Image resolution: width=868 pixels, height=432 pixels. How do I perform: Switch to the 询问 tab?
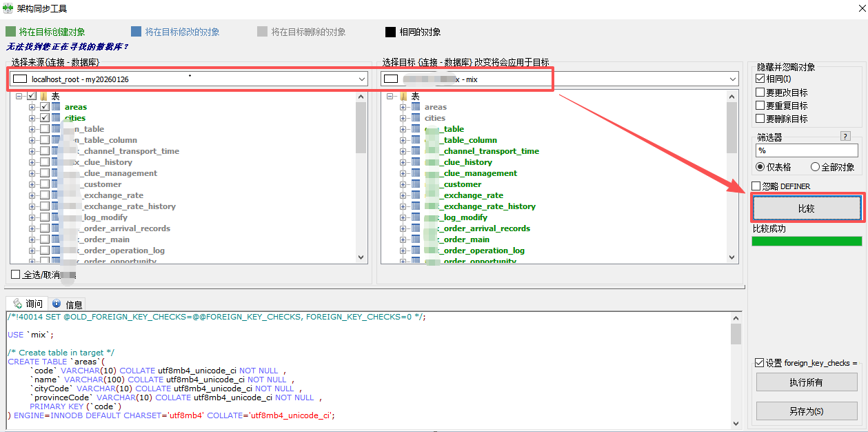coord(28,304)
